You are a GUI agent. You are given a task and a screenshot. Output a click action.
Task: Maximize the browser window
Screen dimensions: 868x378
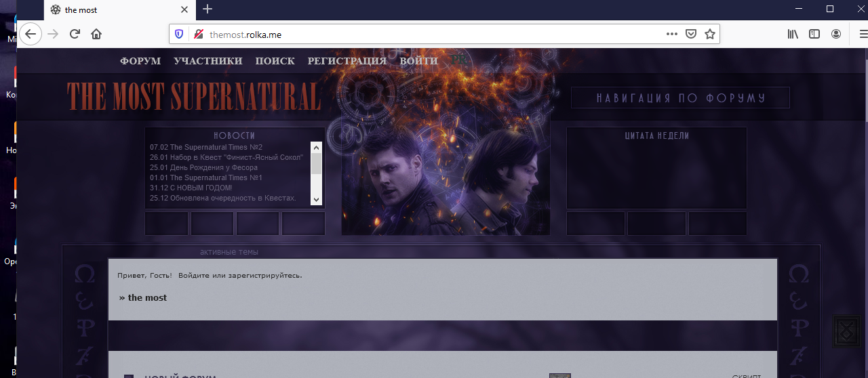[x=830, y=9]
